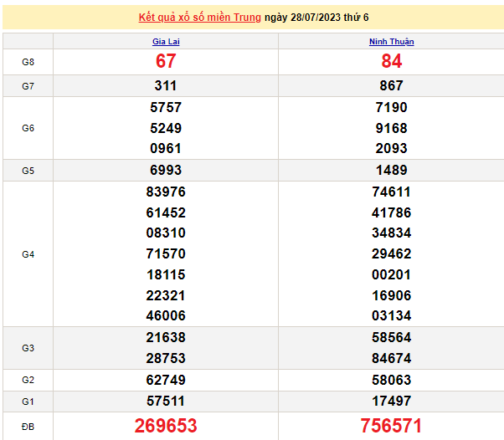Select Gia Lai special prize number 269653
This screenshot has width=504, height=440.
165,426
